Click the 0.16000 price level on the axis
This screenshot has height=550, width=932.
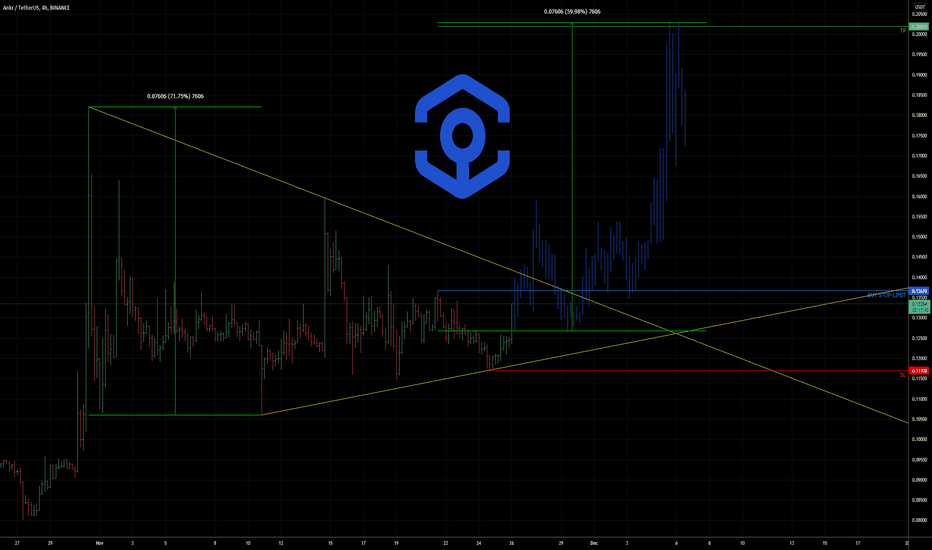click(x=919, y=196)
